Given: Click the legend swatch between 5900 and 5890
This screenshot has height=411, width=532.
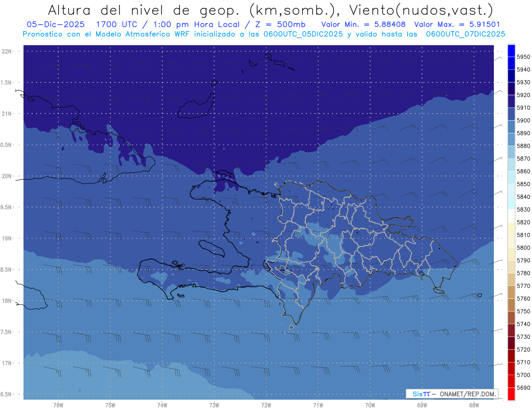Looking at the screenshot, I should (x=511, y=127).
